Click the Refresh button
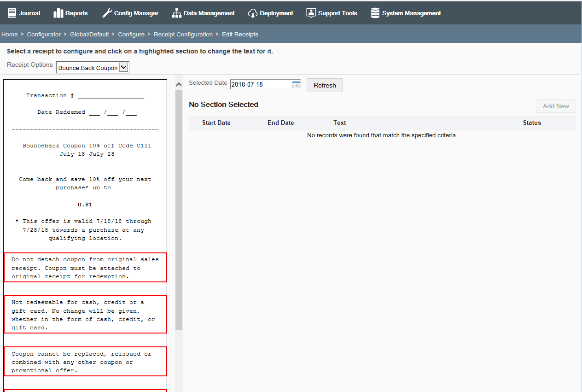The height and width of the screenshot is (392, 582). coord(325,85)
